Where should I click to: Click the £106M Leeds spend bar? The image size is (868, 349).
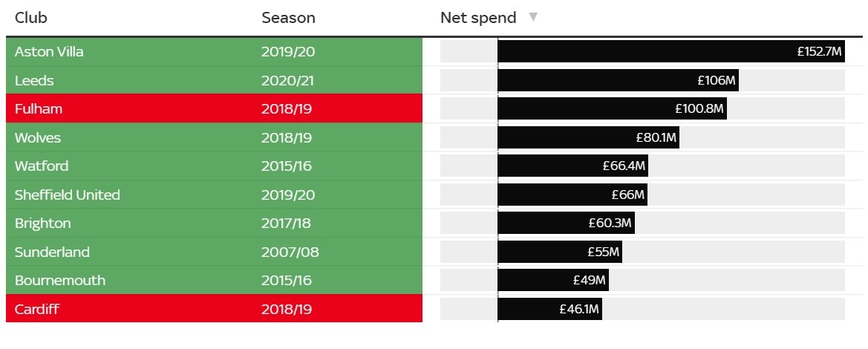tap(618, 80)
